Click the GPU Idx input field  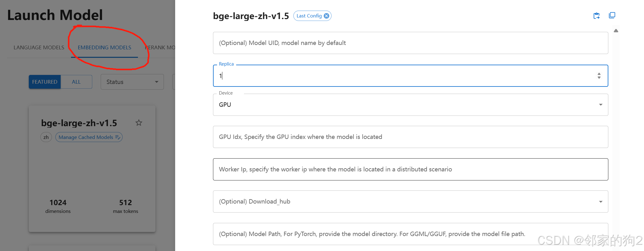(410, 137)
